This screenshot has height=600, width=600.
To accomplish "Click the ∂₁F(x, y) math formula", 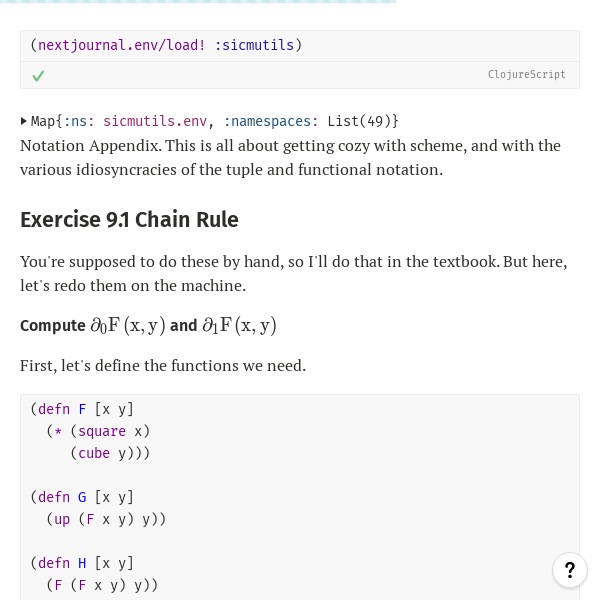I will (x=239, y=326).
